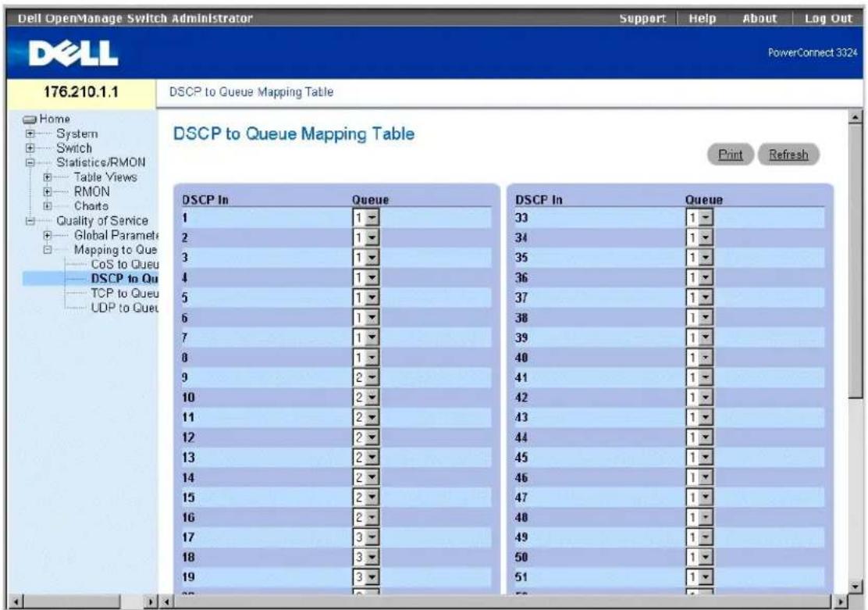868x610 pixels.
Task: Click the vertical scrollbar thumb
Action: coord(856,260)
